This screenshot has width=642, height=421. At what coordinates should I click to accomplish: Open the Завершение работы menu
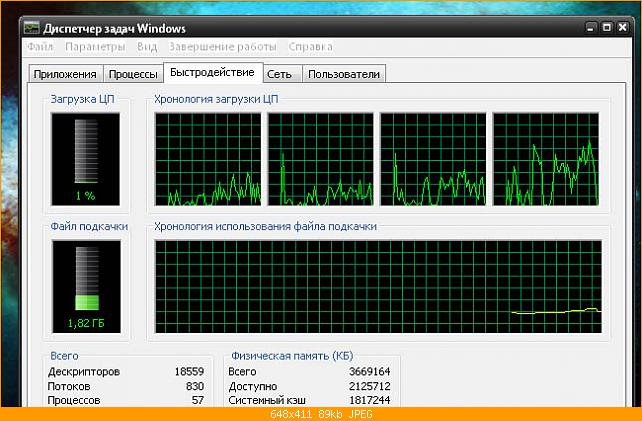(x=223, y=47)
